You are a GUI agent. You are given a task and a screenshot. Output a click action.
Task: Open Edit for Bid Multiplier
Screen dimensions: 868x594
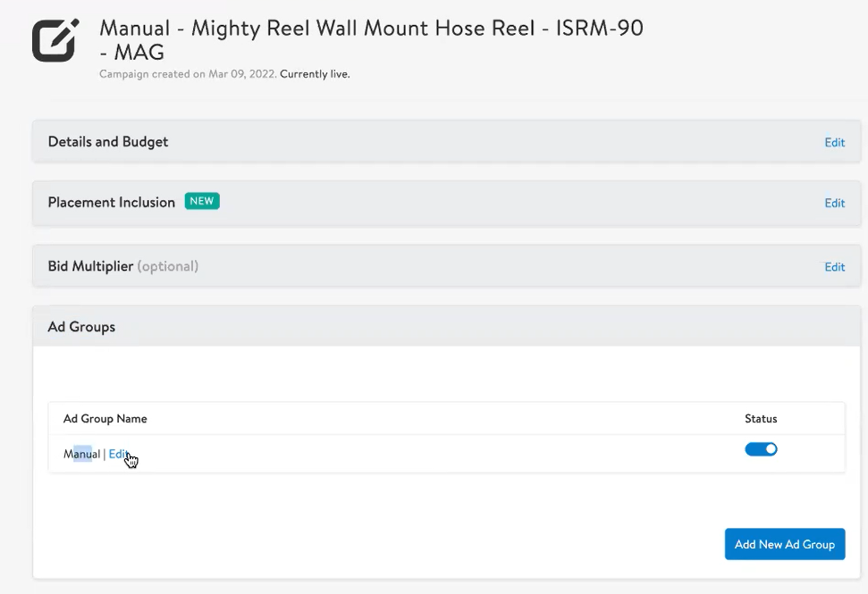tap(833, 266)
